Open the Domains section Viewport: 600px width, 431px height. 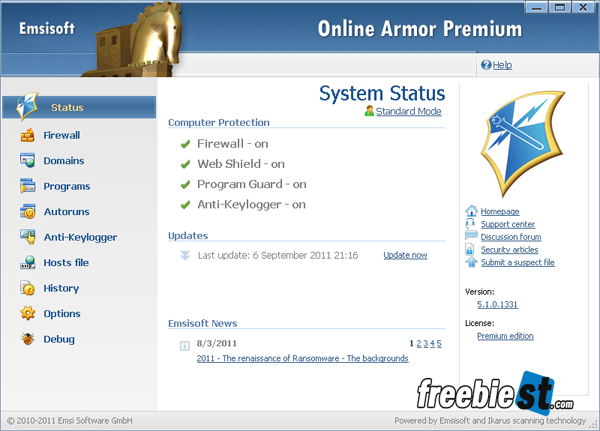click(x=64, y=160)
